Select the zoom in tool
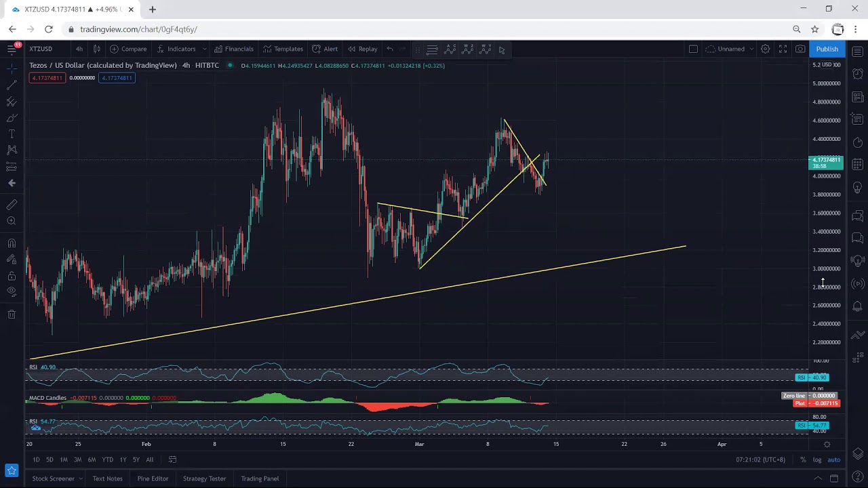Screen dimensions: 868x488 point(12,221)
